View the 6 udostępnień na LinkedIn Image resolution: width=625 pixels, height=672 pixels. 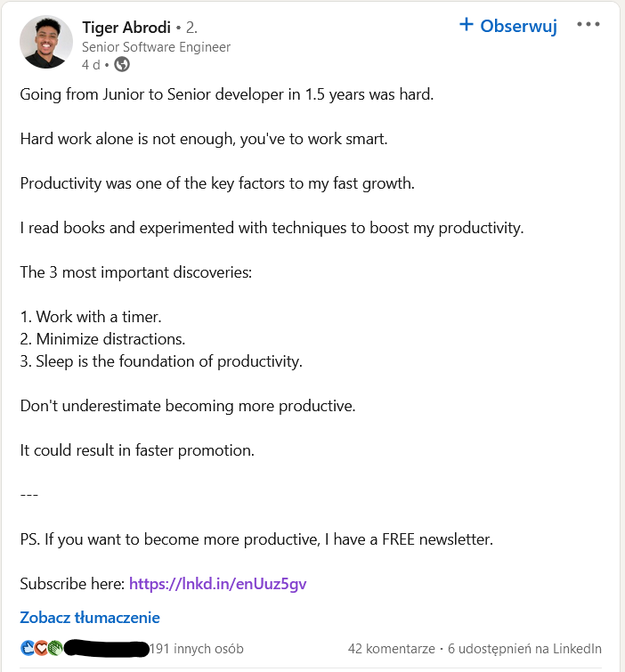(524, 649)
